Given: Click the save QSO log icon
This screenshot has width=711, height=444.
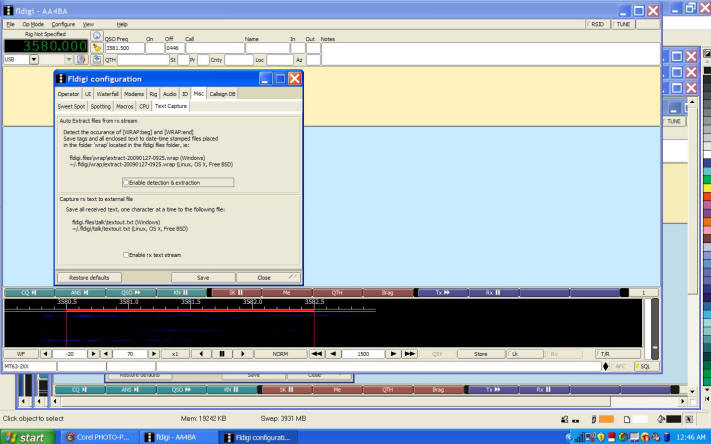Looking at the screenshot, I should (97, 59).
